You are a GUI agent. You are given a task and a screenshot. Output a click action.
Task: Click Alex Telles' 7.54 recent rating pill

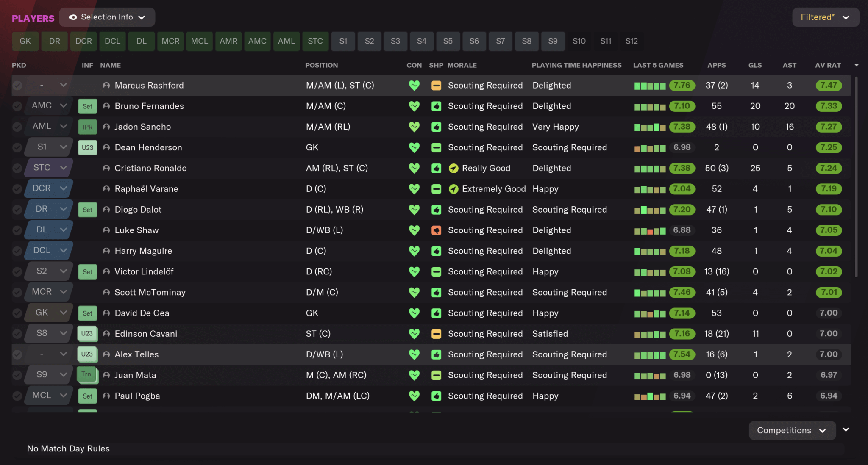coord(682,354)
